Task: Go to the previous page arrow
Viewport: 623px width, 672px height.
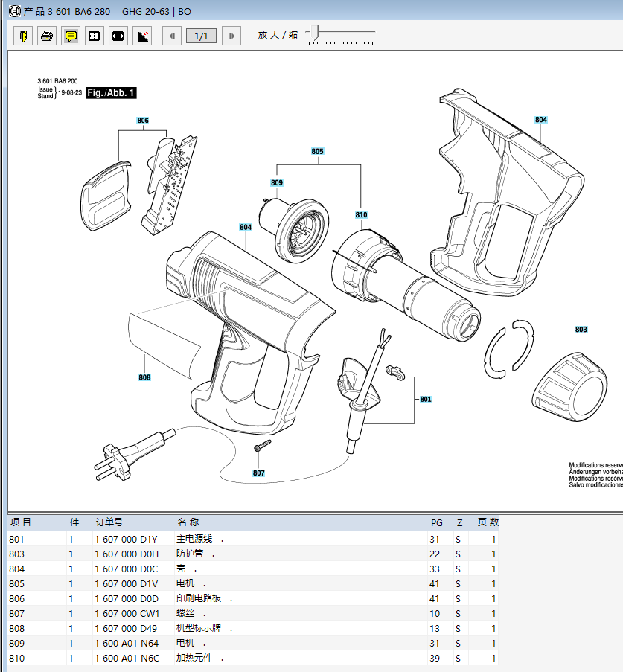Action: [x=171, y=36]
